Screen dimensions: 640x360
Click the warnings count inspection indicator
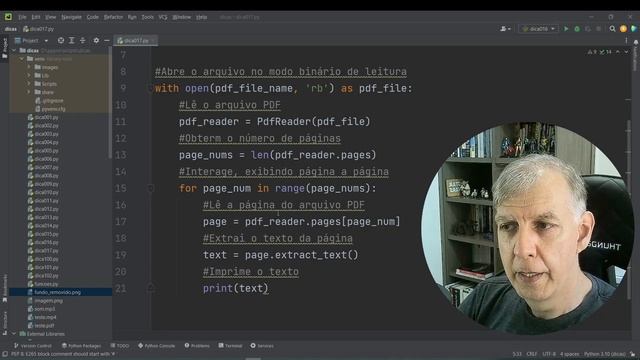pyautogui.click(x=592, y=52)
